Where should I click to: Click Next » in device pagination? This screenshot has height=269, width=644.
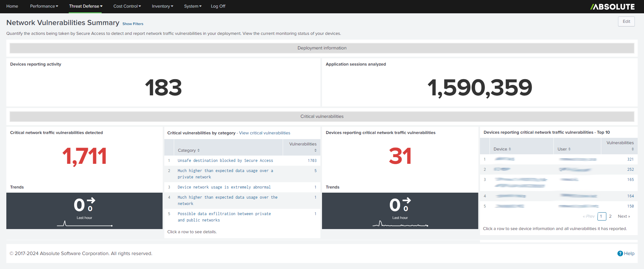[x=624, y=216]
